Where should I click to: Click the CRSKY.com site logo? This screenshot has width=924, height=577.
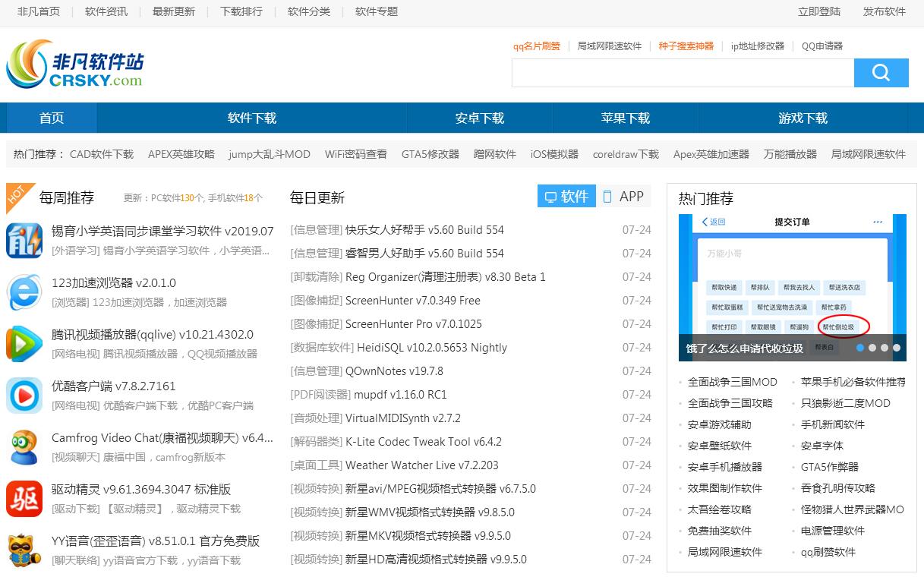(x=74, y=65)
